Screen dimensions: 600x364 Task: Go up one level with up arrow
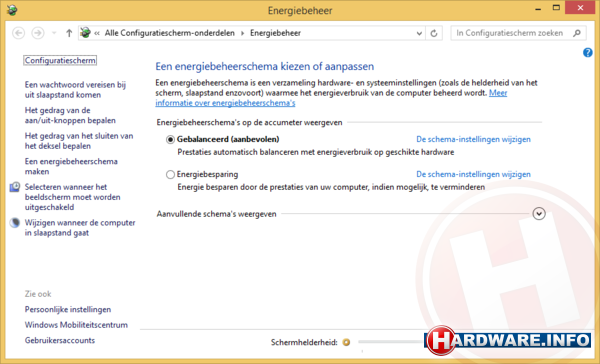pos(69,33)
